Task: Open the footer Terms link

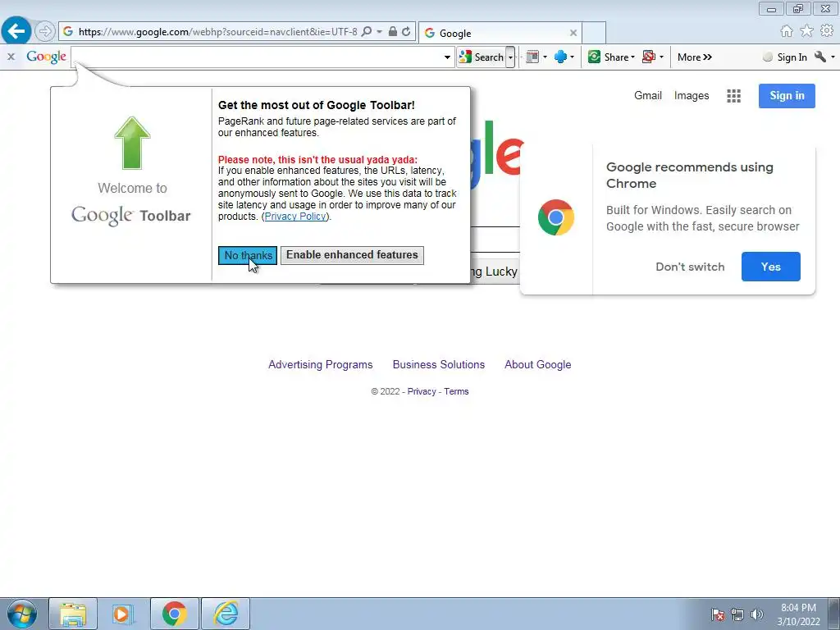Action: click(456, 391)
